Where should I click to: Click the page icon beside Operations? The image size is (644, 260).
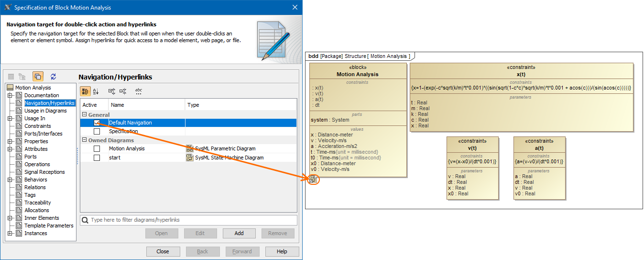19,164
